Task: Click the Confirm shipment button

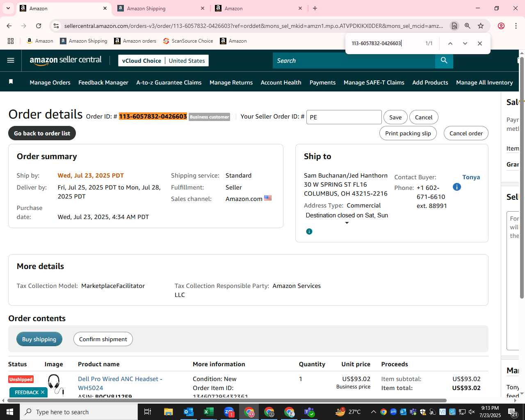Action: coord(103,339)
